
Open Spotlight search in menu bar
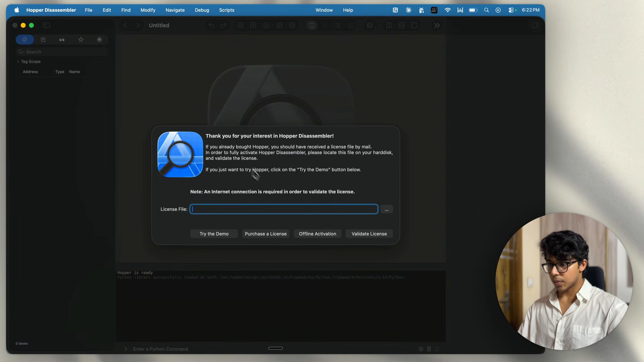click(x=486, y=10)
